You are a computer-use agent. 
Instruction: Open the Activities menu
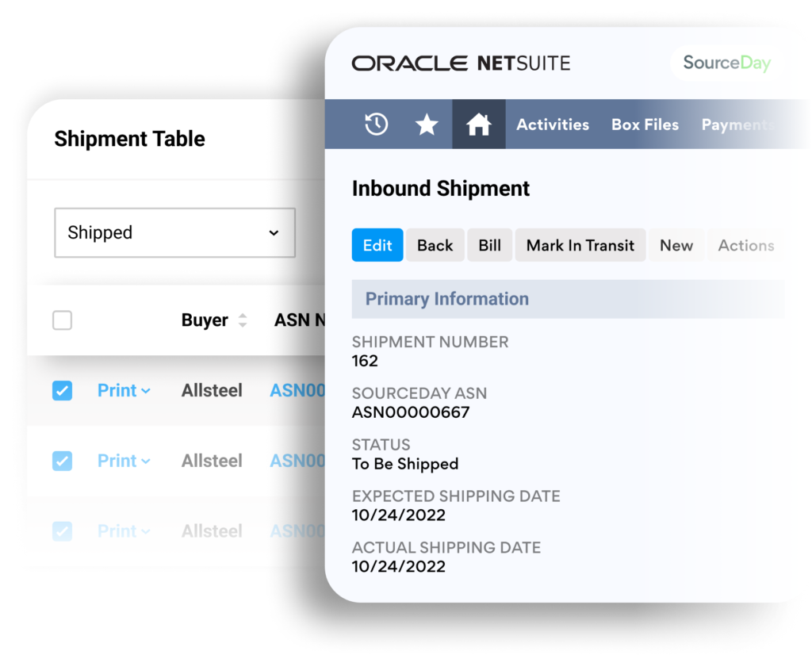(x=553, y=124)
